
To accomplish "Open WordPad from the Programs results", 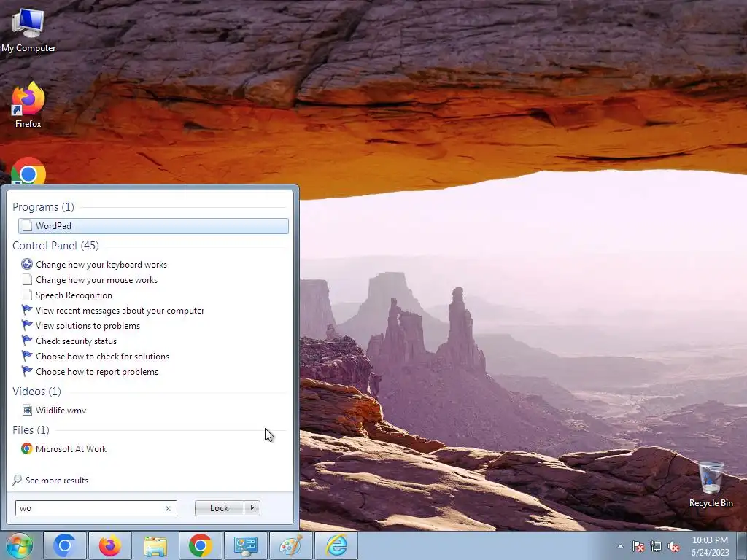I will [x=153, y=226].
